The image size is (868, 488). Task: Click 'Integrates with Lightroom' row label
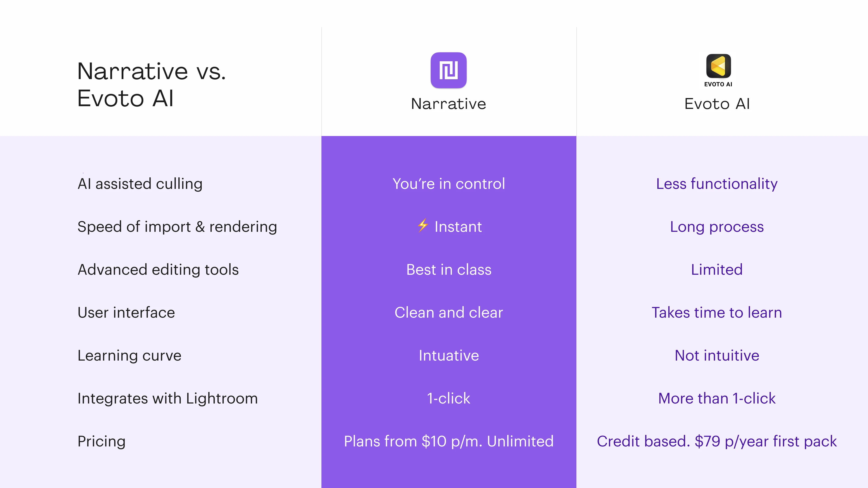167,398
